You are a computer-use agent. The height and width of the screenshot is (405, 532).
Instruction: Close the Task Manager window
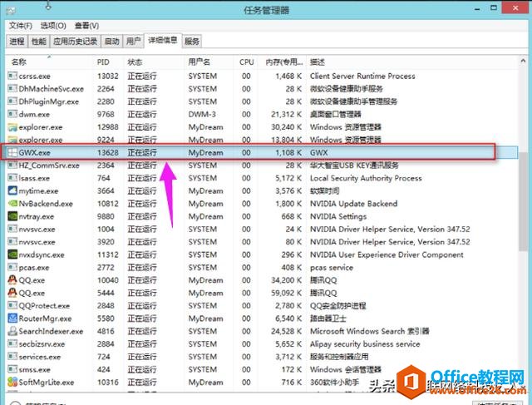tap(515, 7)
